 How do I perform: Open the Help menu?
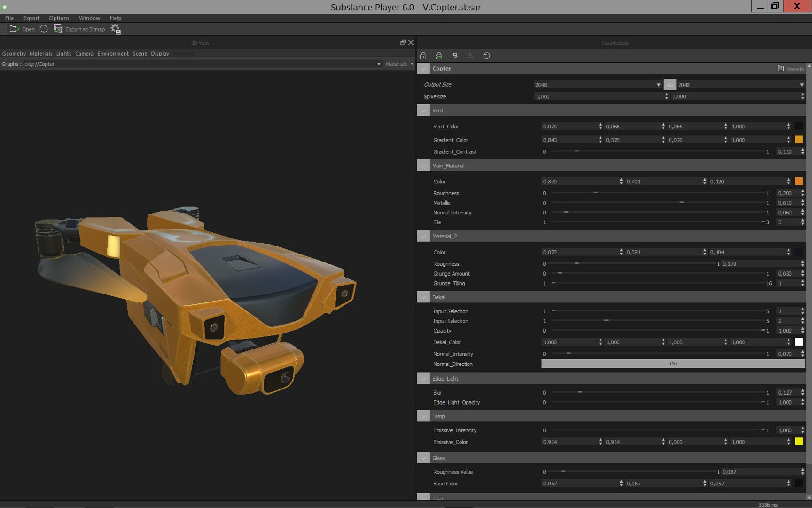[x=116, y=18]
